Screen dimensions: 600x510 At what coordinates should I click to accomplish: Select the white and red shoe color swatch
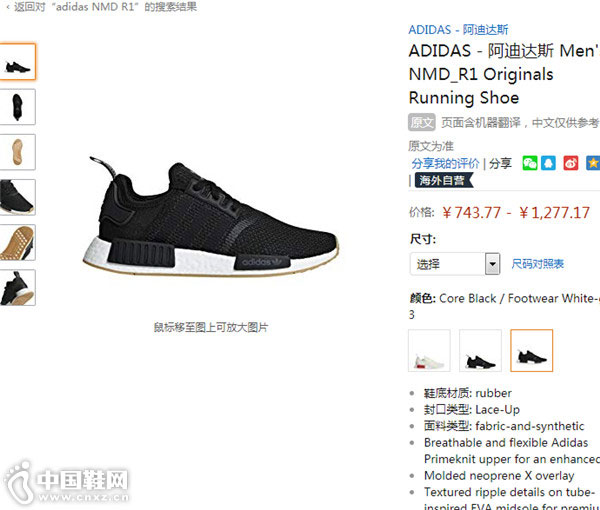tap(429, 350)
